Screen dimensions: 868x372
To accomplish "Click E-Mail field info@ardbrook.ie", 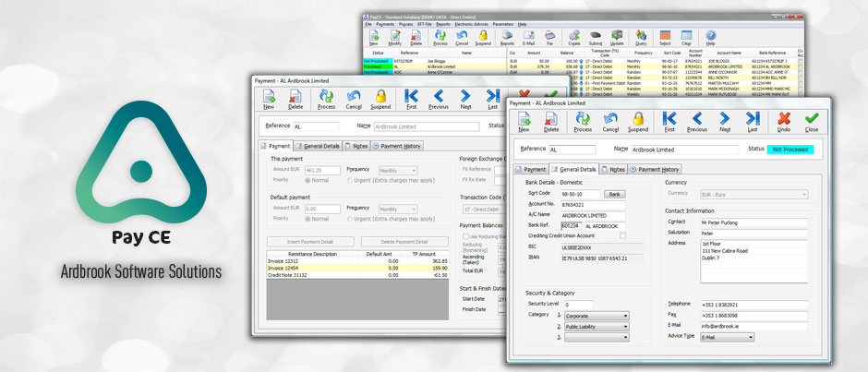I will tap(753, 327).
